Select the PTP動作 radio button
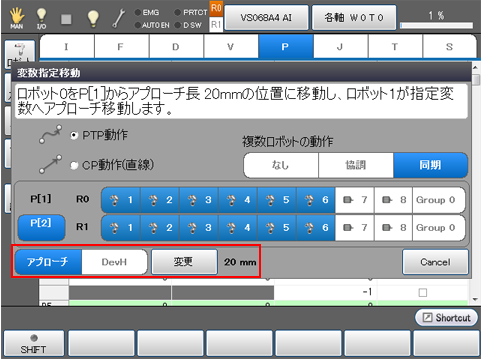Screen dimensions: 481x360 pyautogui.click(x=74, y=135)
